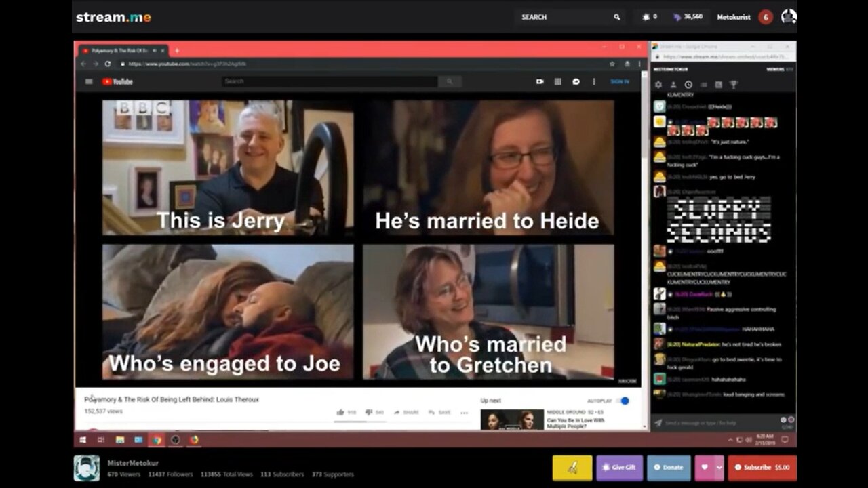Go forward in the Chrome browser

(96, 64)
